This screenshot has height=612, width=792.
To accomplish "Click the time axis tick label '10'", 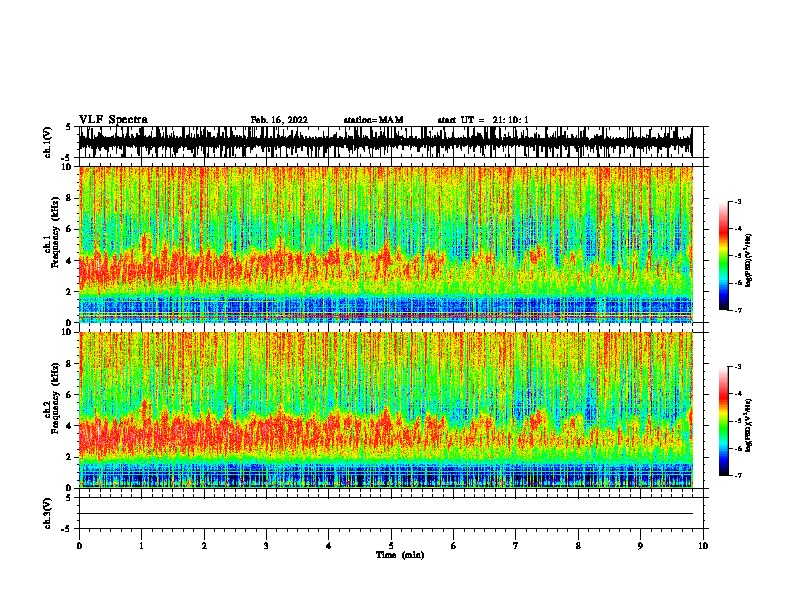I will tap(703, 546).
